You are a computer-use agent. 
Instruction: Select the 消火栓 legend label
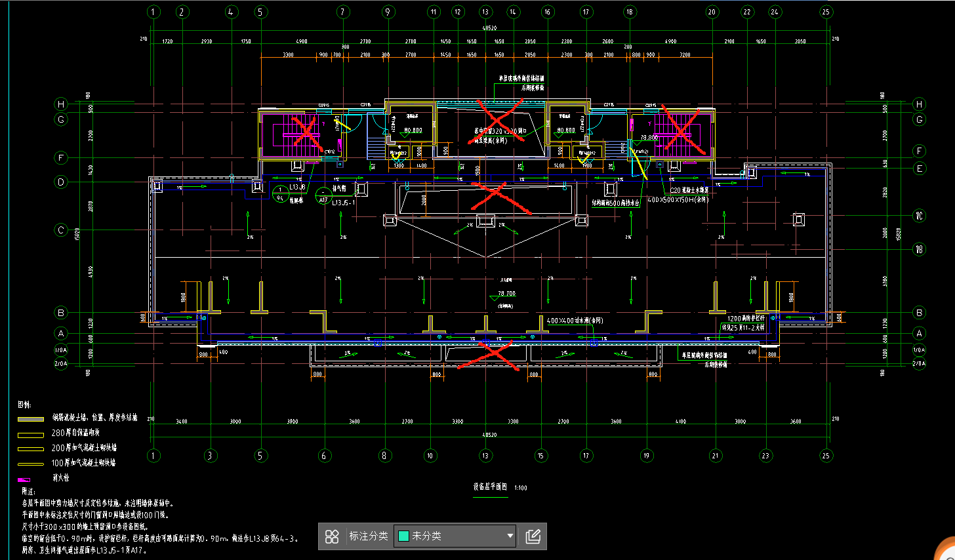pyautogui.click(x=60, y=478)
